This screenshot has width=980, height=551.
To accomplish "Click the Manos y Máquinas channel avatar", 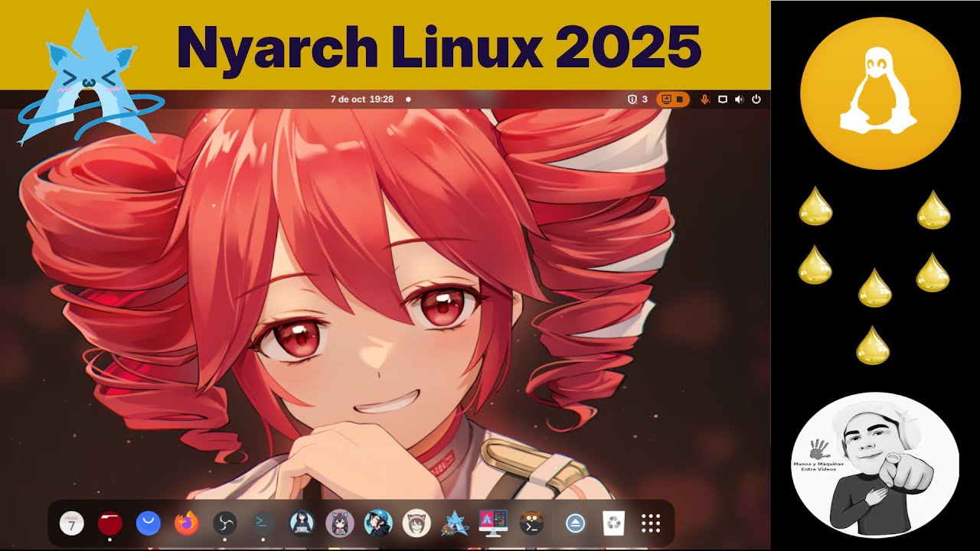I will tap(875, 465).
